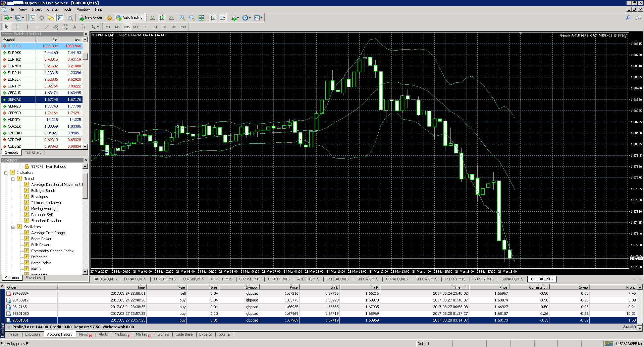This screenshot has width=644, height=347.
Task: Collapse the Trend folder in Navigator
Action: [x=13, y=179]
